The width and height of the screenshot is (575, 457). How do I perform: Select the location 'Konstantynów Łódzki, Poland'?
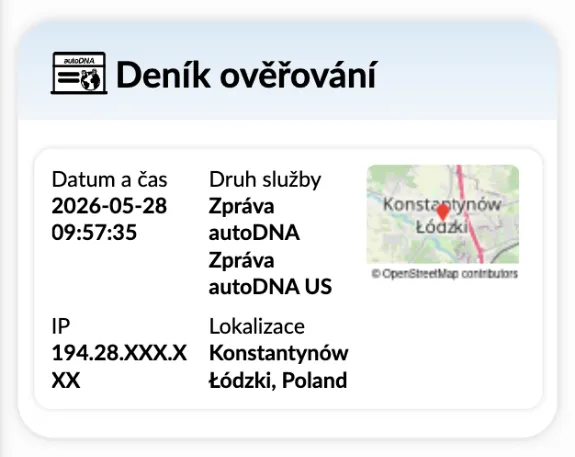coord(278,366)
